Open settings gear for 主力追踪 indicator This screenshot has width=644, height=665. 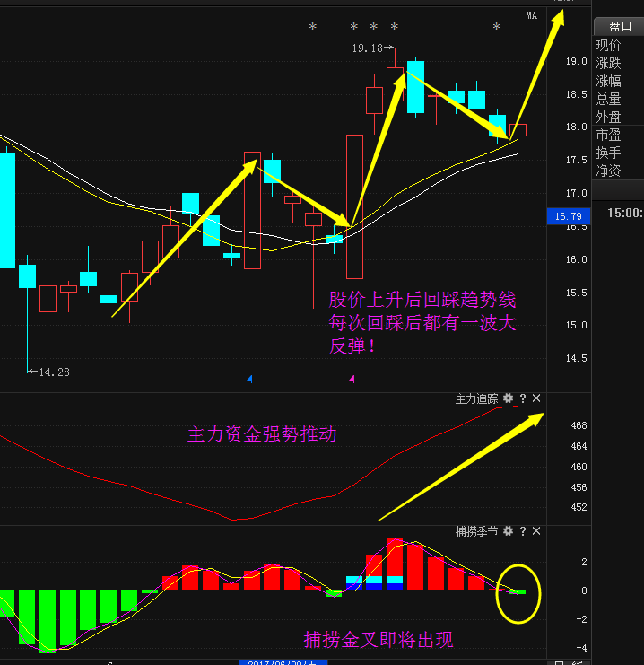coord(509,398)
